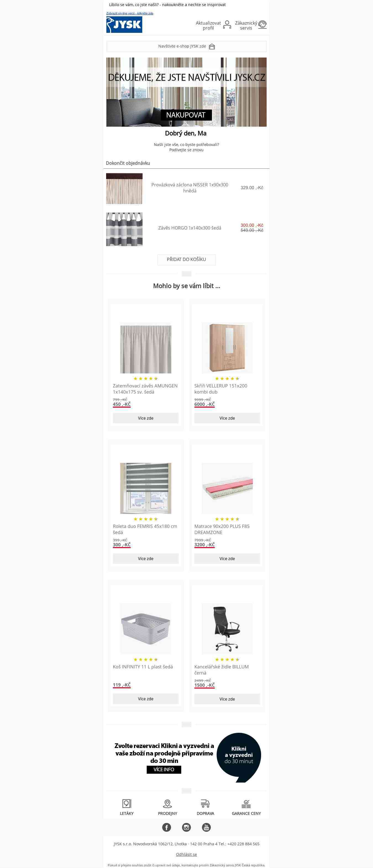The image size is (373, 868).
Task: Click Více zde under VELLERUP wardrobe
Action: click(227, 418)
